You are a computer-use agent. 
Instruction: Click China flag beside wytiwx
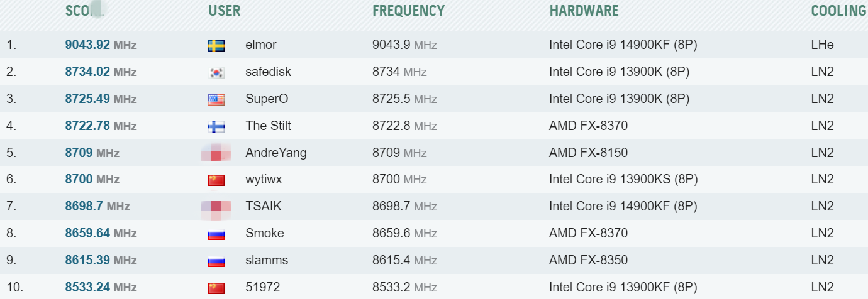[216, 180]
